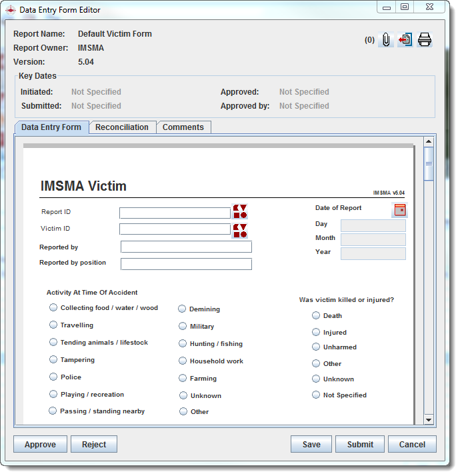Click the import form icon with red arrow
This screenshot has width=460, height=476.
[405, 40]
